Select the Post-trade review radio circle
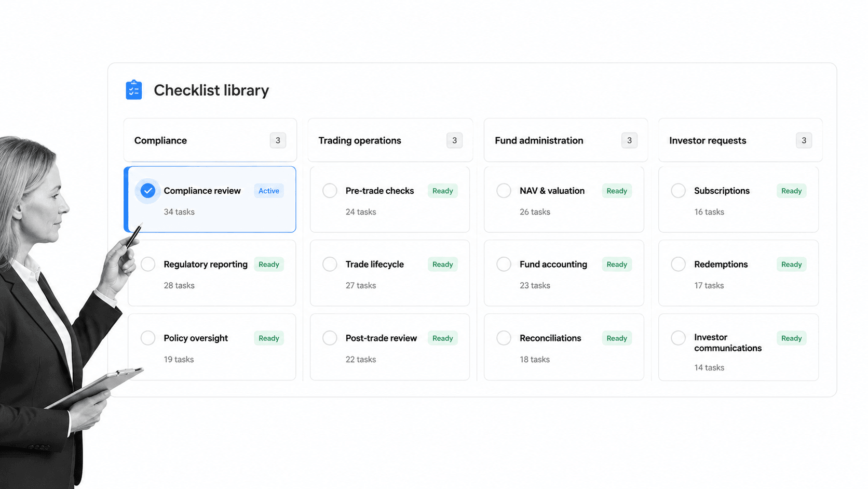Image resolution: width=868 pixels, height=489 pixels. point(330,338)
